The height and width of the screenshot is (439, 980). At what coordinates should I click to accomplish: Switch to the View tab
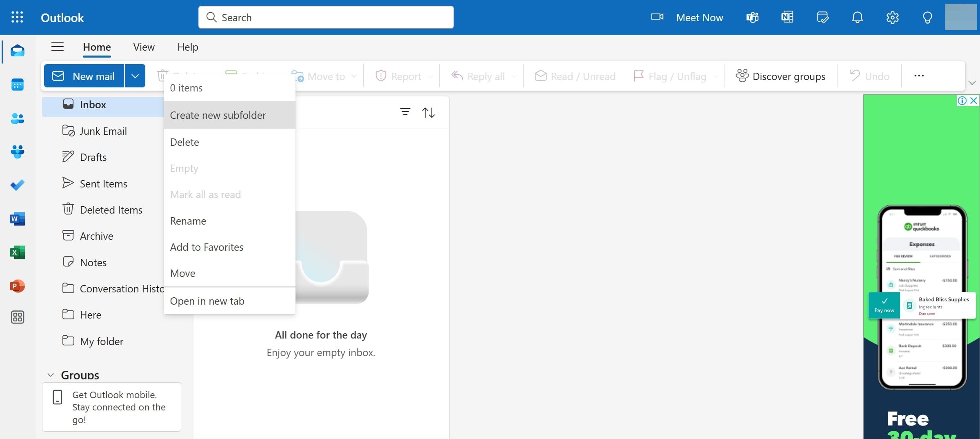[144, 47]
